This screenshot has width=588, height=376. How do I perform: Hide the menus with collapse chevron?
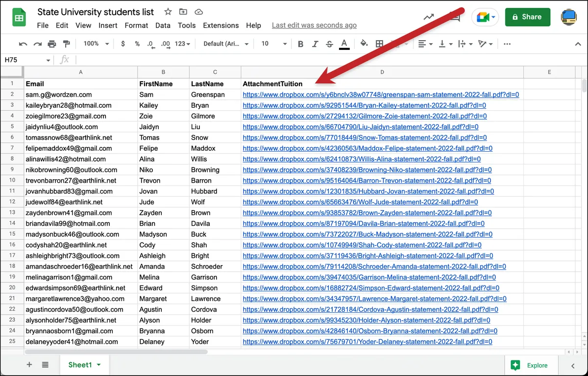[x=578, y=44]
